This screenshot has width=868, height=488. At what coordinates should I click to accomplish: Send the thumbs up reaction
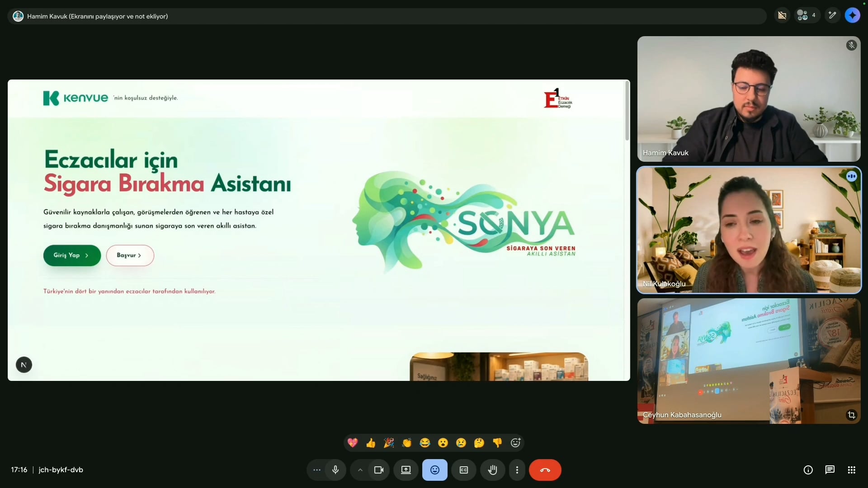[371, 443]
